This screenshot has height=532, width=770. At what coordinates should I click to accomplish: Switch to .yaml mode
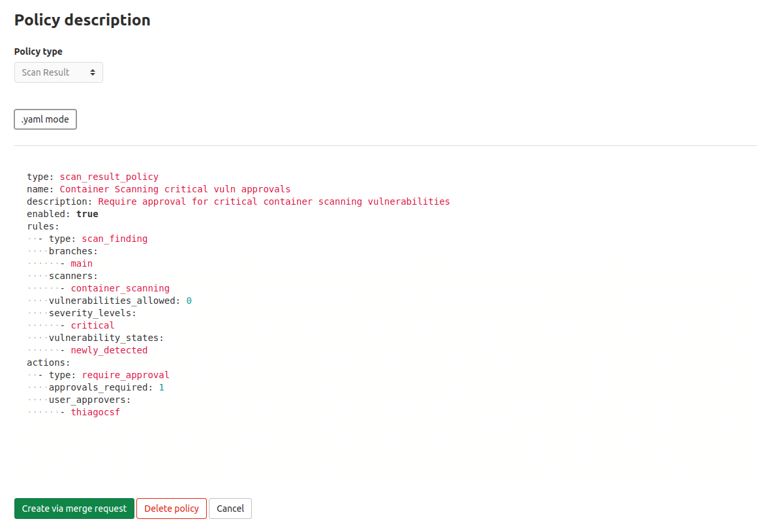point(45,119)
